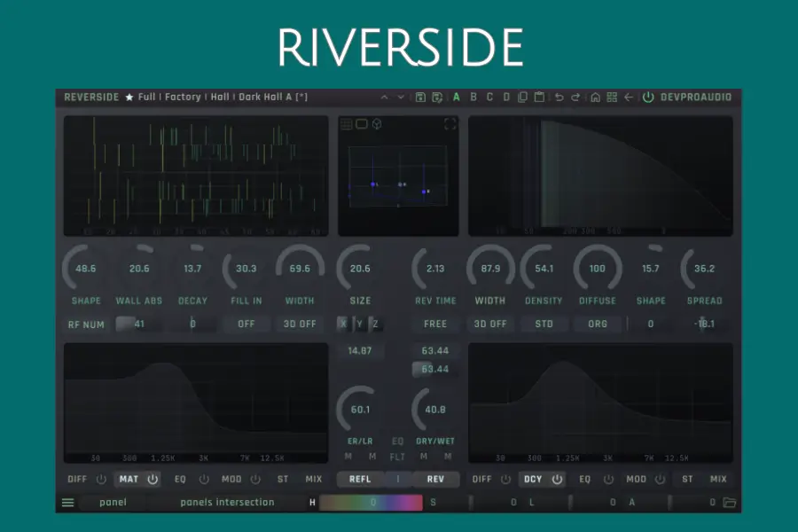The image size is (798, 532).
Task: Load the previous preset with the up chevron
Action: 384,98
